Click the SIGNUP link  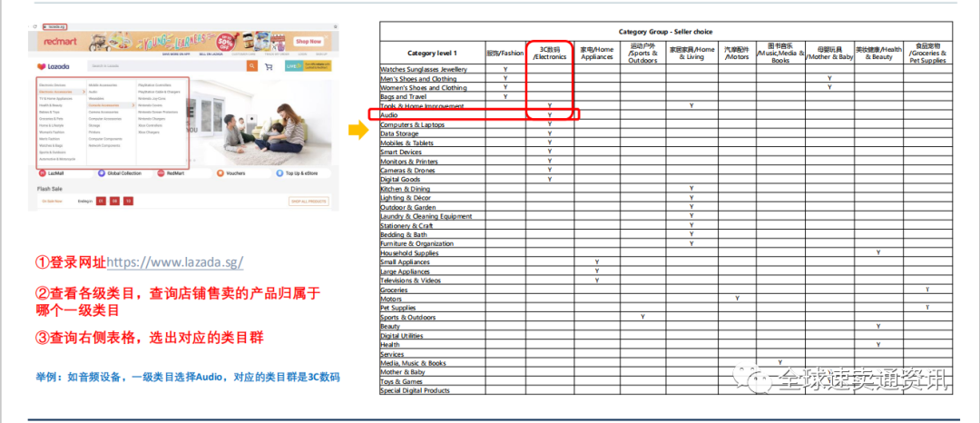[321, 54]
